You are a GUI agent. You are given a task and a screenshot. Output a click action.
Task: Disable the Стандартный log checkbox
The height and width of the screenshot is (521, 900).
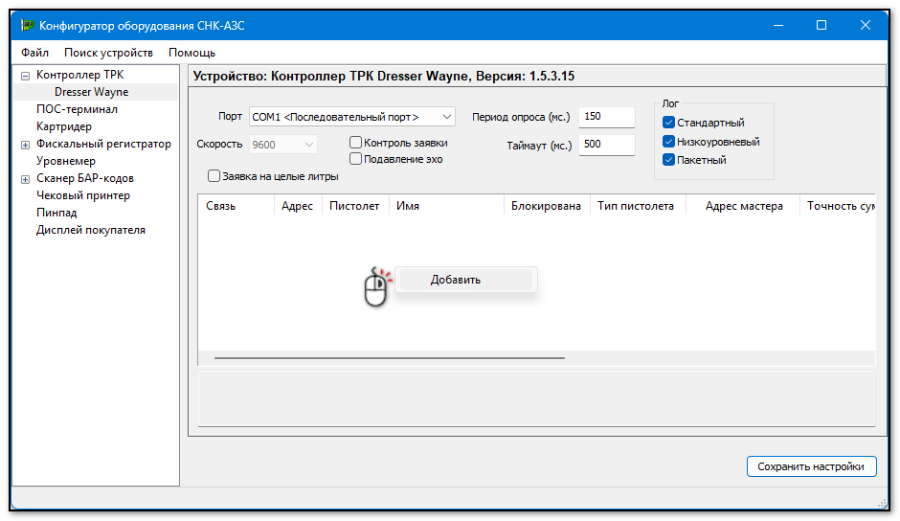(669, 123)
